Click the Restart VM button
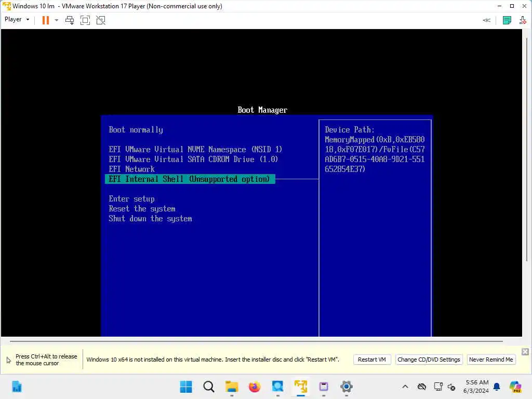Viewport: 532px width, 399px height. (372, 360)
